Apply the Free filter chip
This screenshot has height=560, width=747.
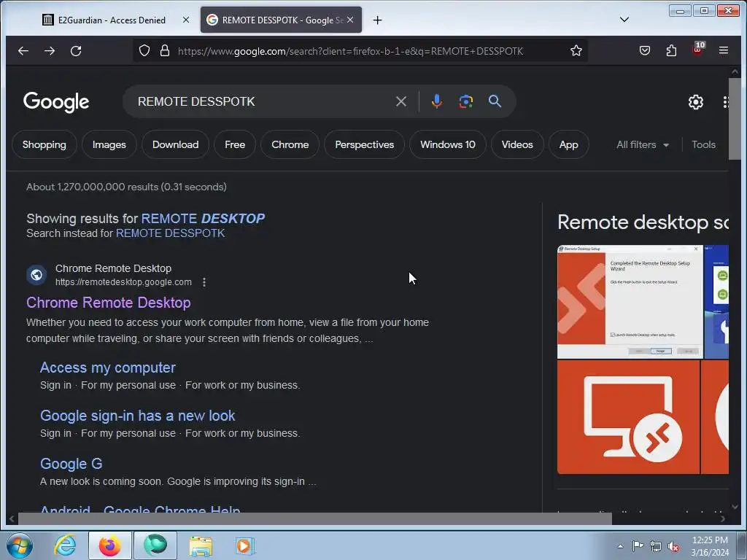235,144
